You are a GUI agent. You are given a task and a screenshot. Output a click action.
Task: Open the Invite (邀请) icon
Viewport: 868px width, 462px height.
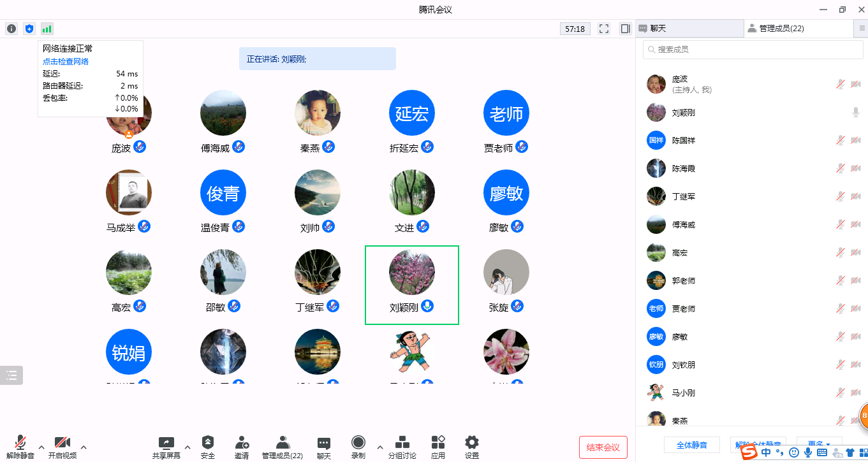(242, 447)
